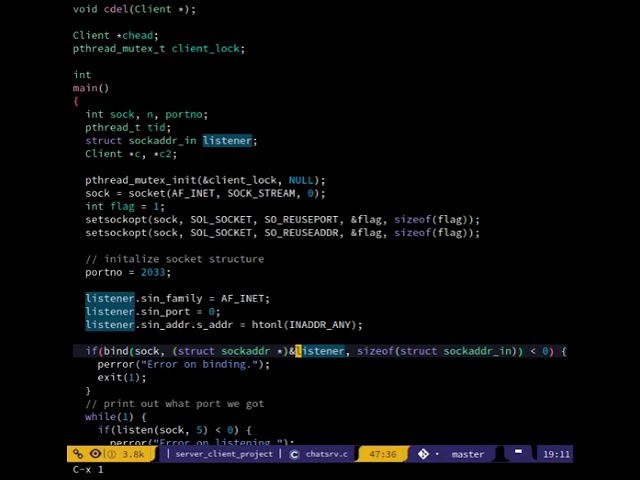Toggle the eye icon in the modeline

95,454
